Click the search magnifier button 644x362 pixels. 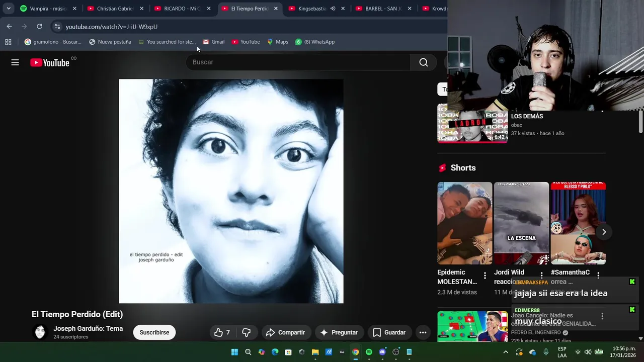pyautogui.click(x=424, y=62)
